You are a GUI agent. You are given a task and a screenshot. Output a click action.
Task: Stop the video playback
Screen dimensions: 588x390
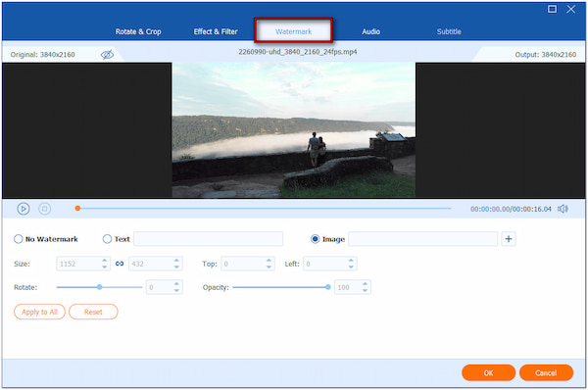[x=45, y=209]
